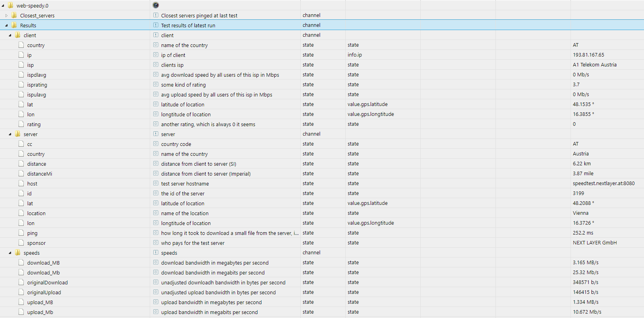The image size is (644, 318).
Task: Click file icon next to isprating
Action: pyautogui.click(x=21, y=84)
